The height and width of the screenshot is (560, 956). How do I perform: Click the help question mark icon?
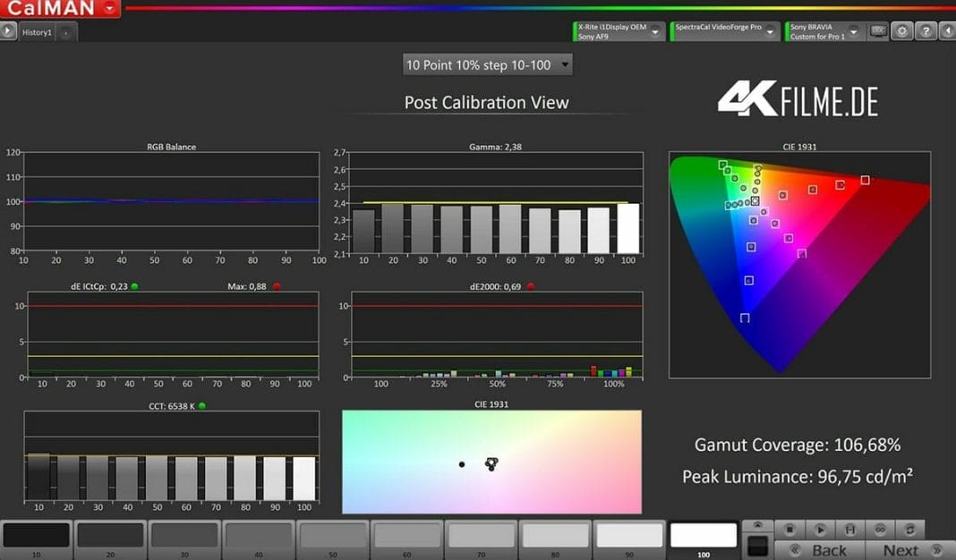pyautogui.click(x=925, y=31)
